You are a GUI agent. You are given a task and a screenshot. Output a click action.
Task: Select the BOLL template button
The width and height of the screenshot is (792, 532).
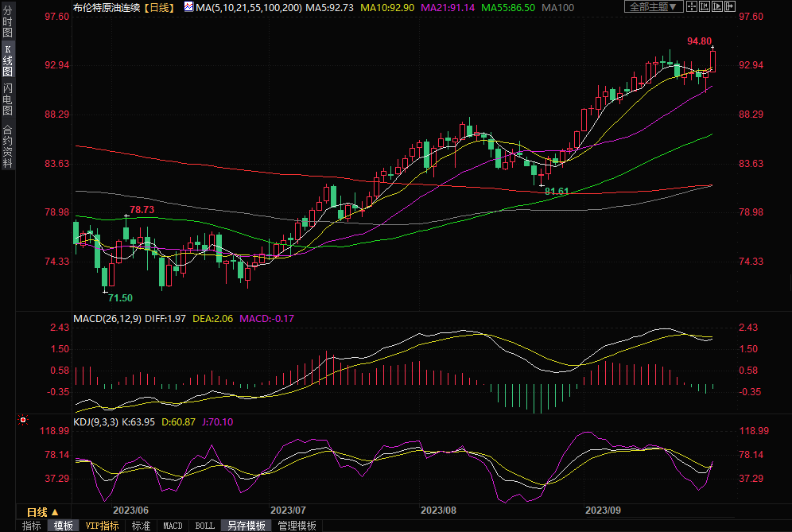click(x=204, y=526)
